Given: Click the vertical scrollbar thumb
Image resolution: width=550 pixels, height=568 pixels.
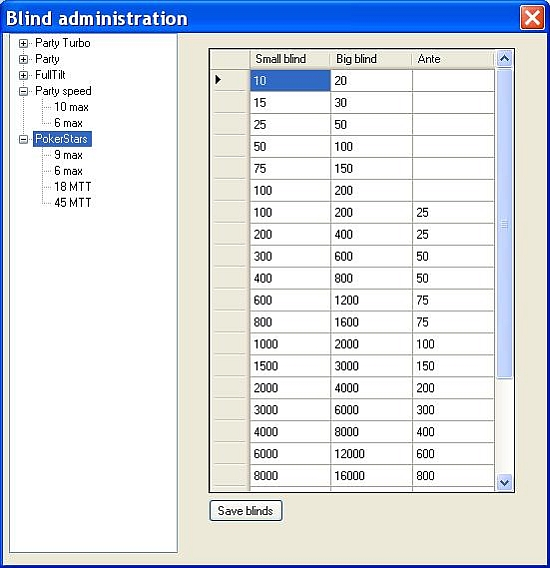Looking at the screenshot, I should click(x=504, y=224).
